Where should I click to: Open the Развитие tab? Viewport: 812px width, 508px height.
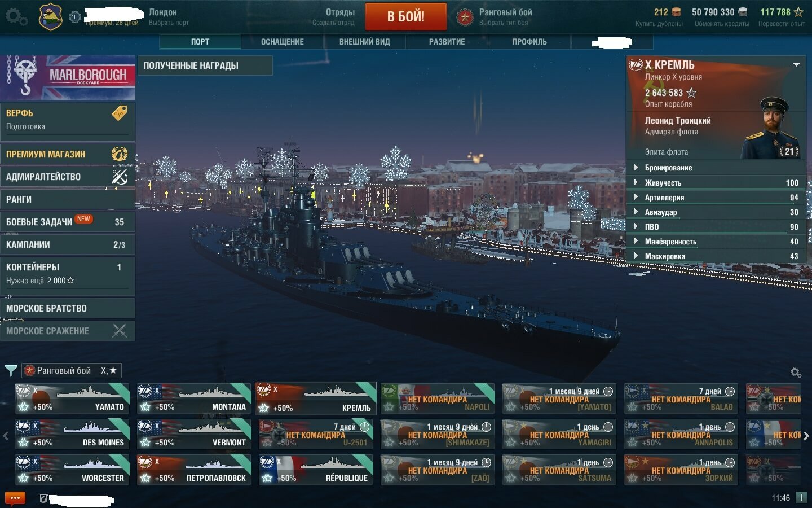click(x=447, y=42)
